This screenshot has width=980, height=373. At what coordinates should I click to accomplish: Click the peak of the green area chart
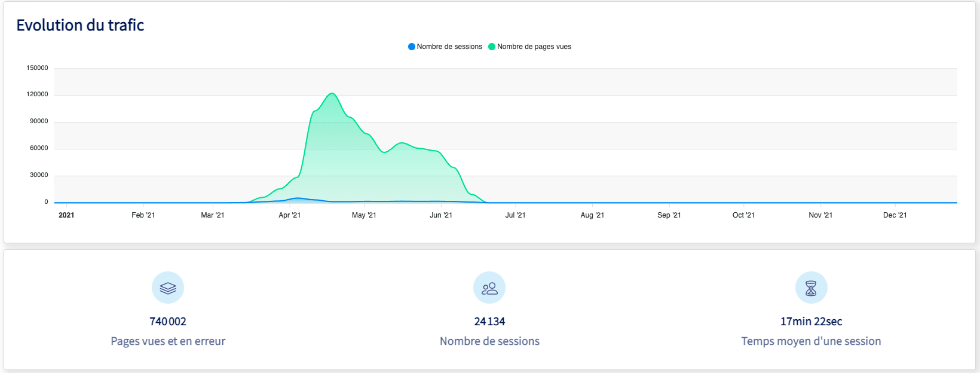click(332, 94)
